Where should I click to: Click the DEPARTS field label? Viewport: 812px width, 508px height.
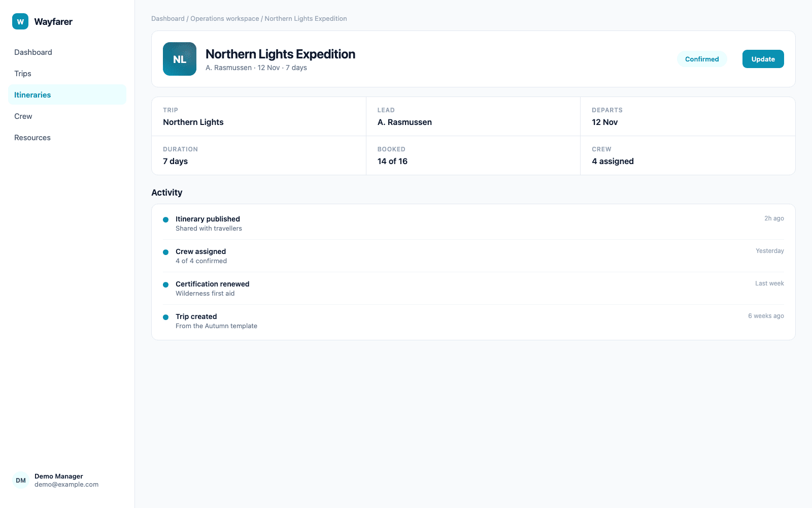click(607, 110)
